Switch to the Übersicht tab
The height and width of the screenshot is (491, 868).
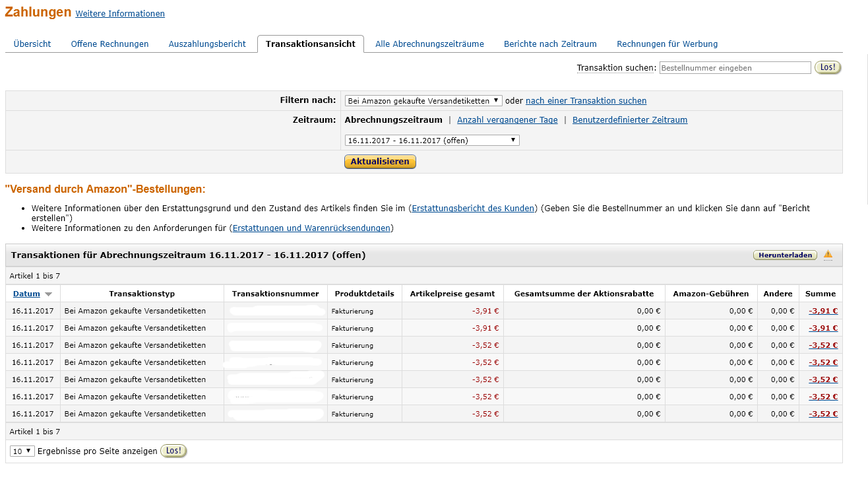(x=32, y=44)
